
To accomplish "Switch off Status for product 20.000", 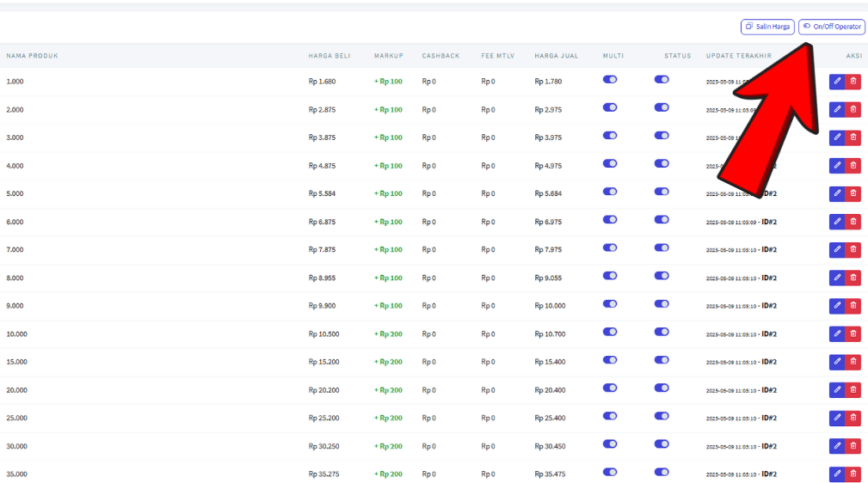I will click(x=662, y=388).
